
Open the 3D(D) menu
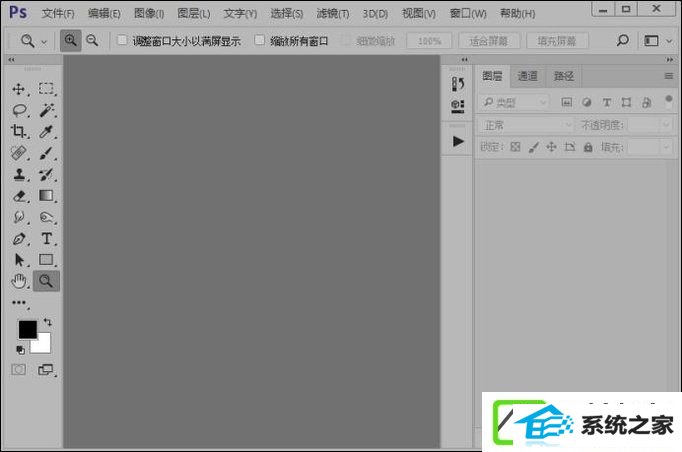coord(375,14)
